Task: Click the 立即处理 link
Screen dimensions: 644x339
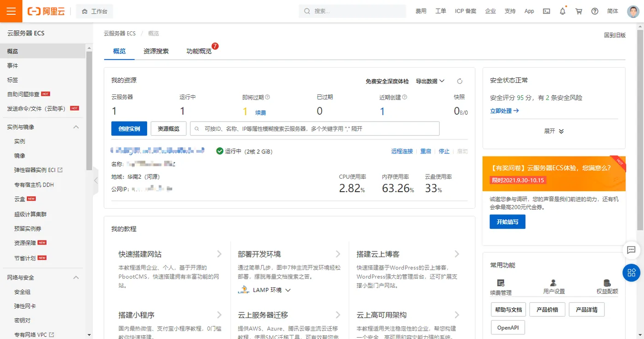Action: 505,111
